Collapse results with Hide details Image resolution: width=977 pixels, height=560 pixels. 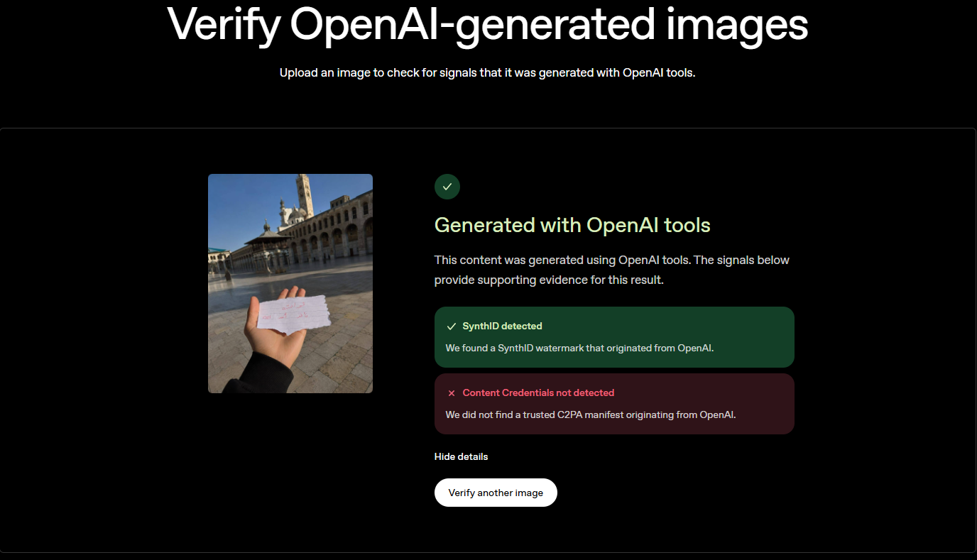point(461,456)
